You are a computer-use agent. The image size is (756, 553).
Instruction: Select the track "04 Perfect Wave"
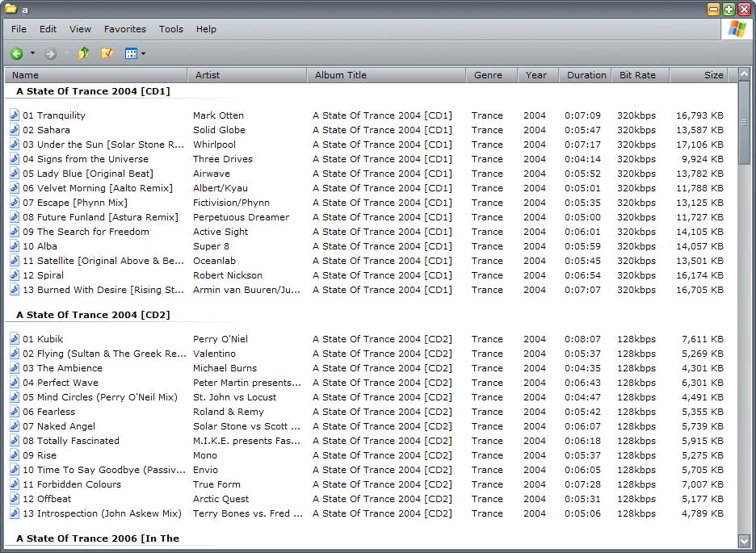pyautogui.click(x=61, y=383)
